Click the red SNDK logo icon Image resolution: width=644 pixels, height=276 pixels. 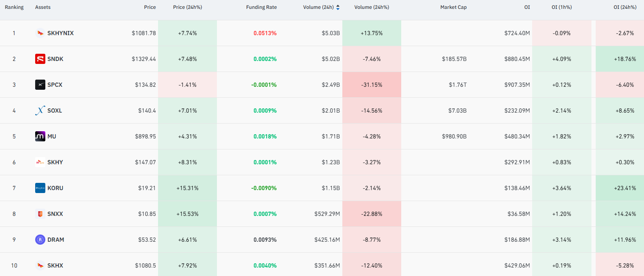tap(40, 59)
